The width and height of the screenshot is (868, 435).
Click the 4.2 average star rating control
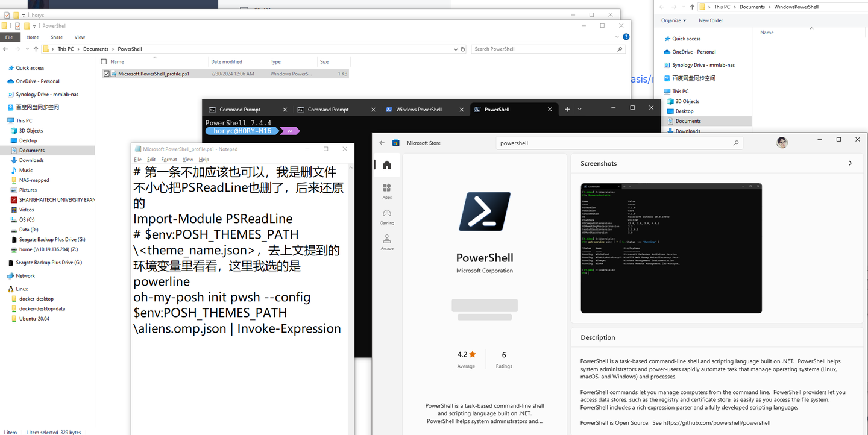(466, 357)
